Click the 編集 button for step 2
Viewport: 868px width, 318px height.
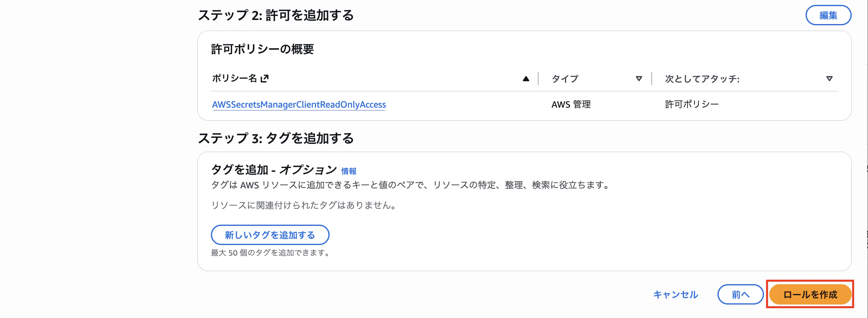click(x=828, y=15)
